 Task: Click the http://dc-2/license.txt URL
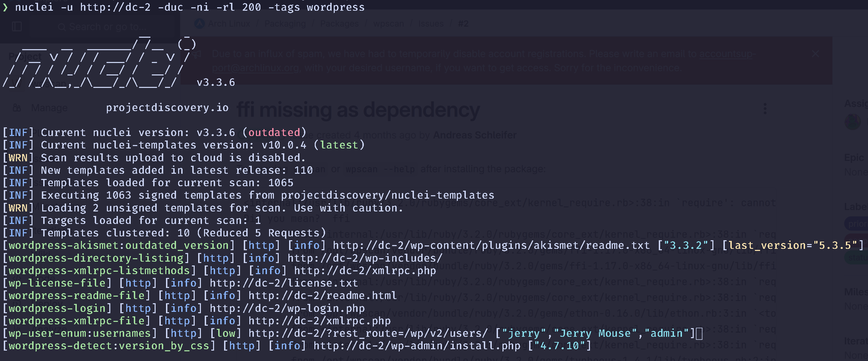click(x=284, y=283)
